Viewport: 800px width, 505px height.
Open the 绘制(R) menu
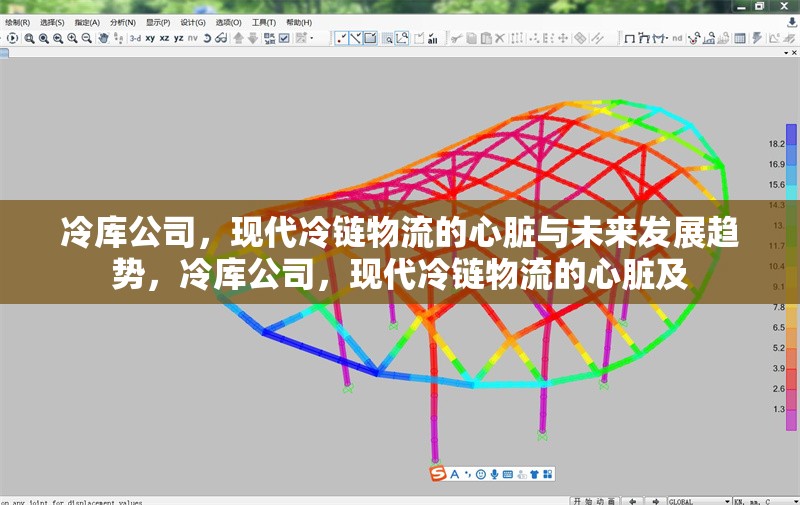17,22
